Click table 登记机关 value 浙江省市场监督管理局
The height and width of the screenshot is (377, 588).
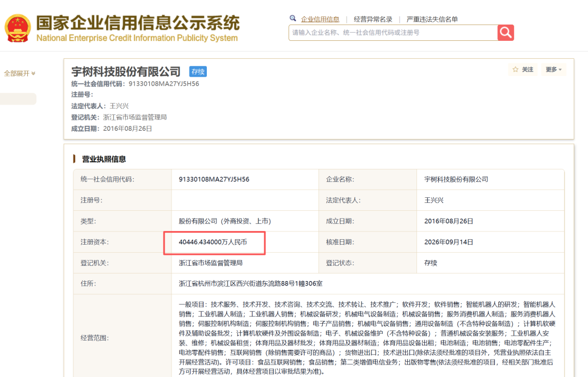[x=211, y=263]
